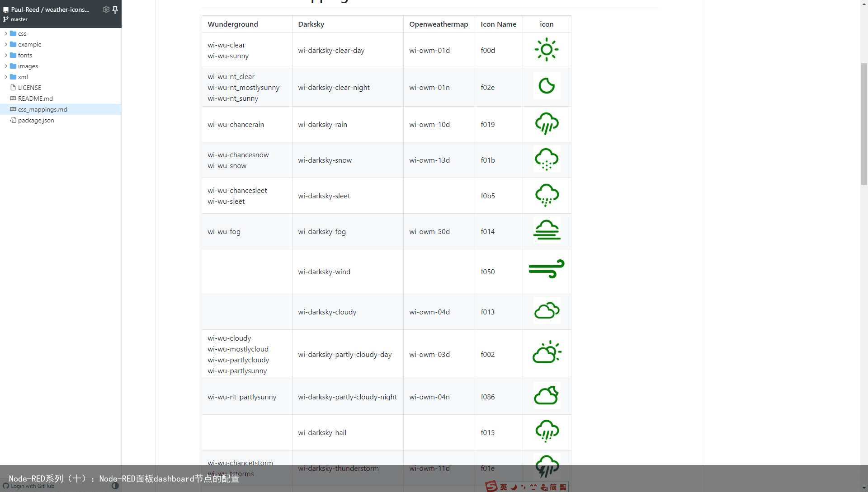Click the sunny/clear day weather icon
Image resolution: width=868 pixels, height=492 pixels.
click(x=547, y=50)
